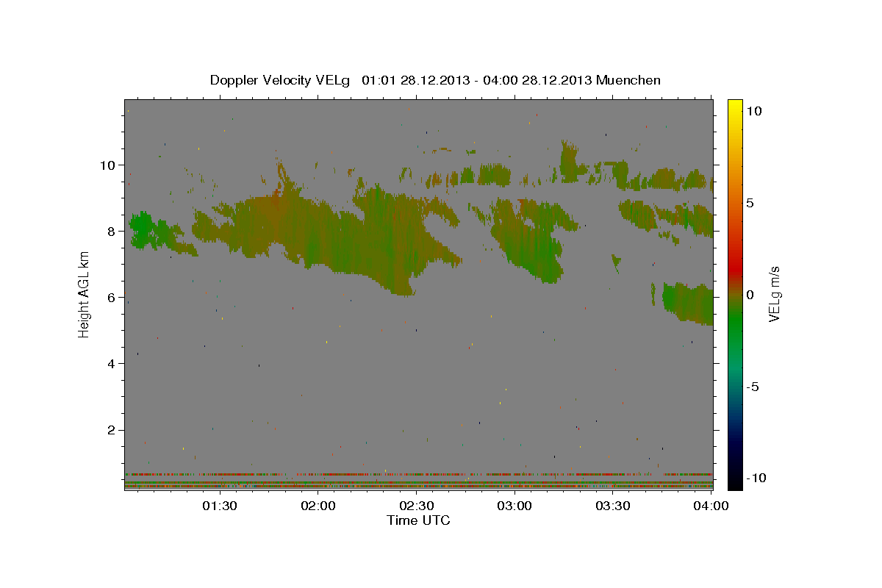
Task: Click the 'Time UTC' x-axis label
Action: 418,520
